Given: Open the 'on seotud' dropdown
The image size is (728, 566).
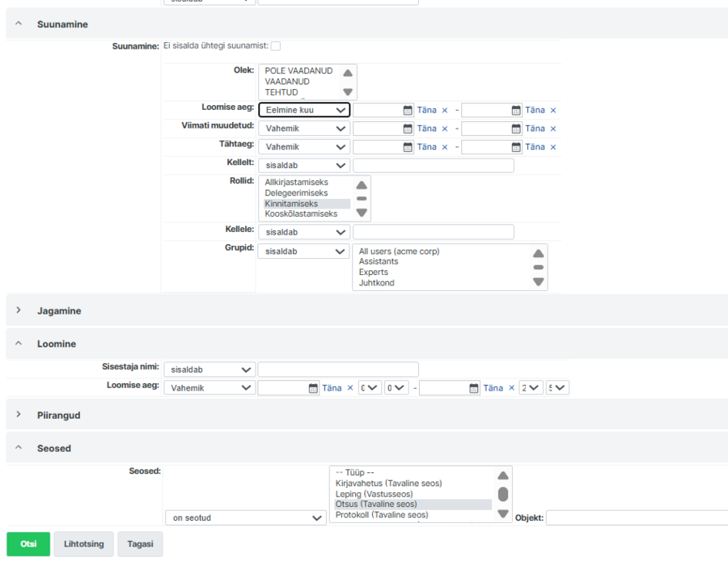Looking at the screenshot, I should tap(246, 517).
